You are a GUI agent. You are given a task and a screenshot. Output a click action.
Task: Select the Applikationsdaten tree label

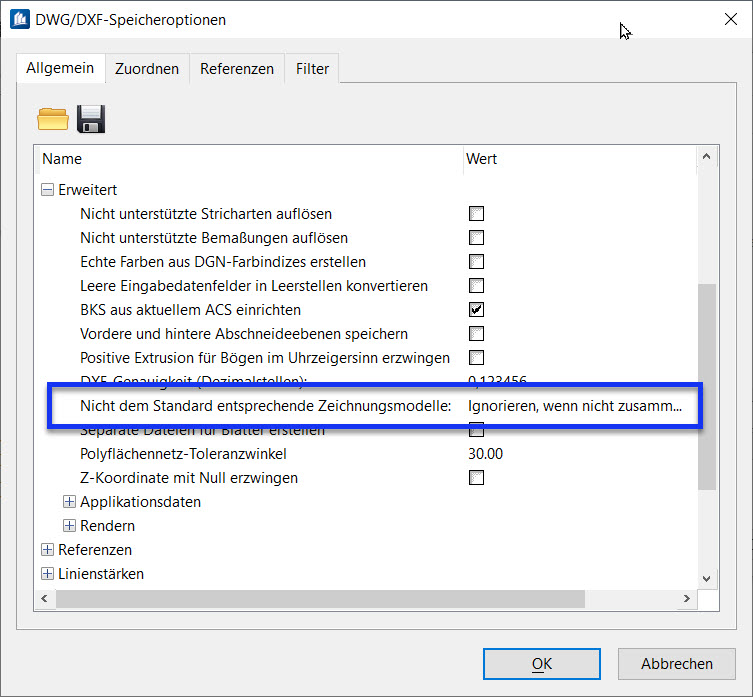140,502
